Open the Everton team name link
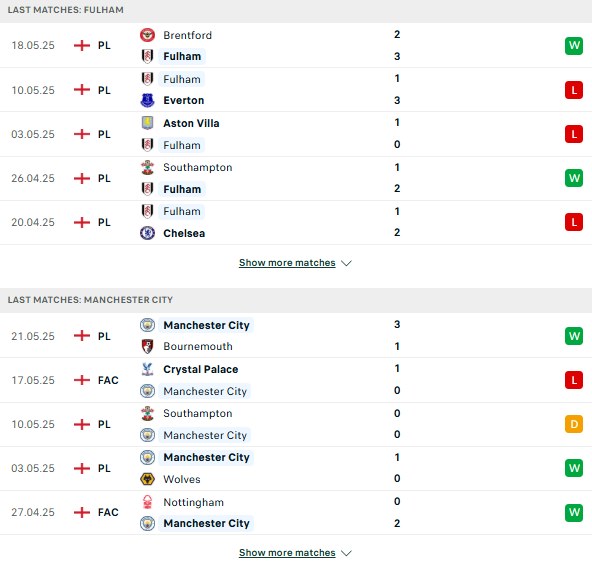Image resolution: width=592 pixels, height=567 pixels. coord(183,100)
